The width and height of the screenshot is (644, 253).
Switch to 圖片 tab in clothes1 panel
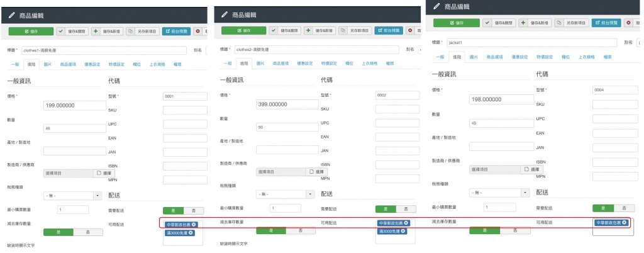pos(47,64)
